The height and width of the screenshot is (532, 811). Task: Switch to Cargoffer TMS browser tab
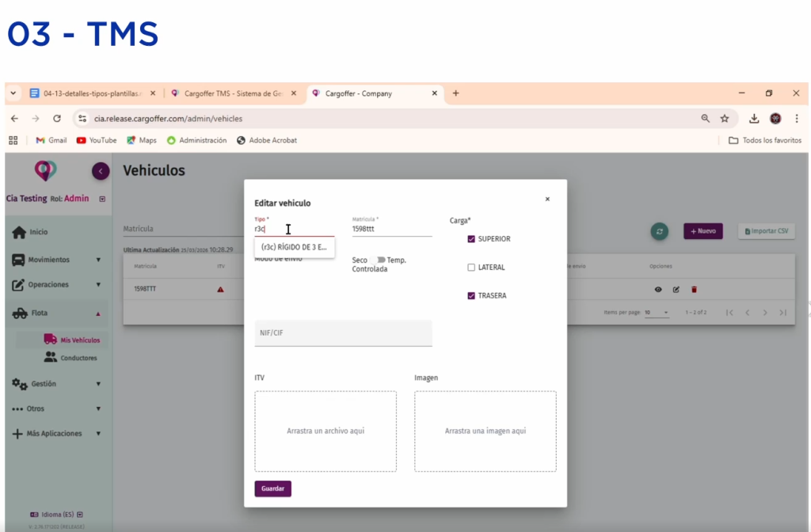233,93
